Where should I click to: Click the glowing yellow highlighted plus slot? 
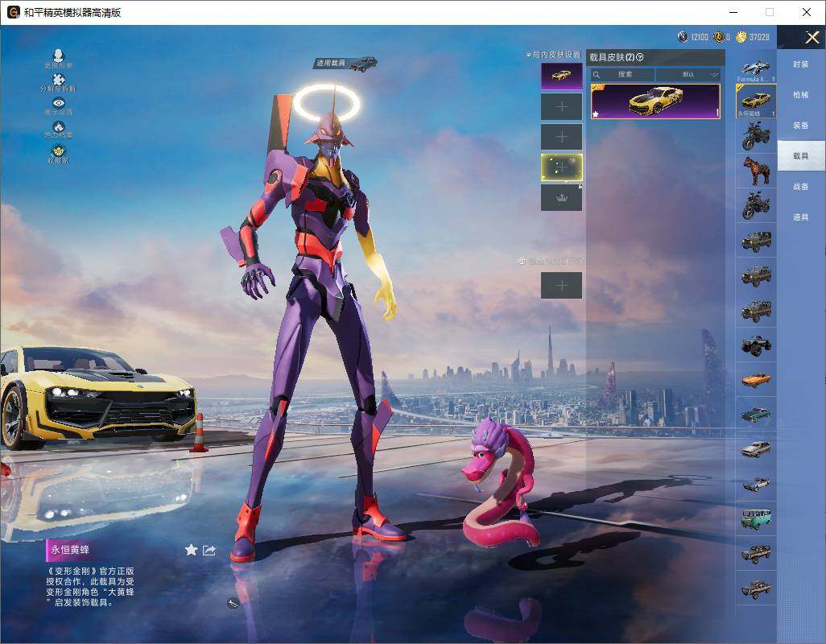coord(562,167)
